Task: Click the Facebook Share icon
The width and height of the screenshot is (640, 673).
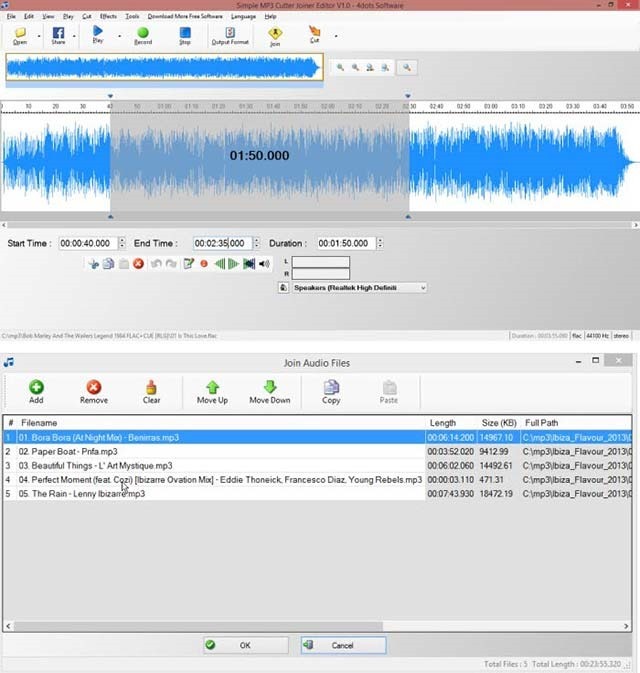Action: pyautogui.click(x=58, y=33)
